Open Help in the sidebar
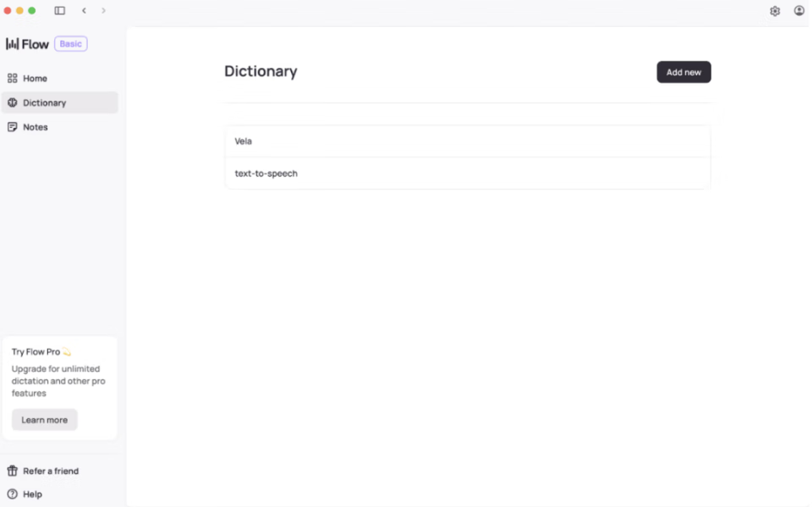812x507 pixels. coord(32,494)
